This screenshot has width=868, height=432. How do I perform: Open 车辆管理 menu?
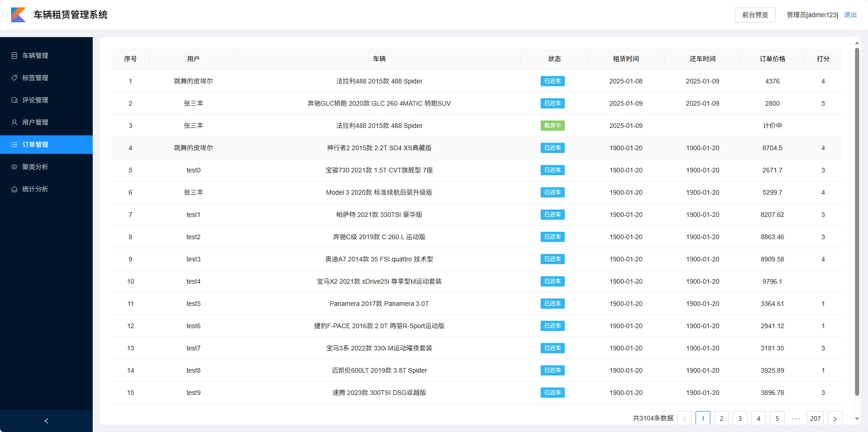[46, 56]
